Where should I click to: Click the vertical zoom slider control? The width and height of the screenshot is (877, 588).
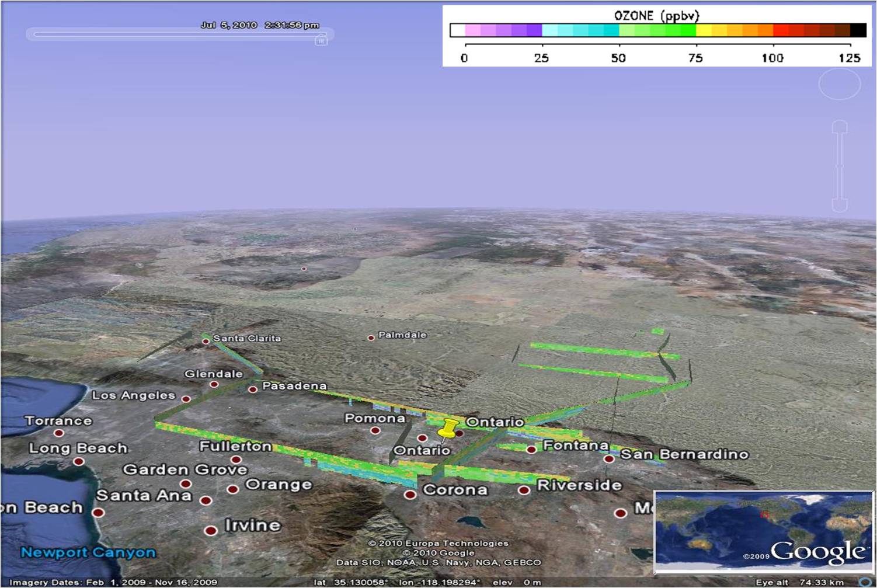840,166
